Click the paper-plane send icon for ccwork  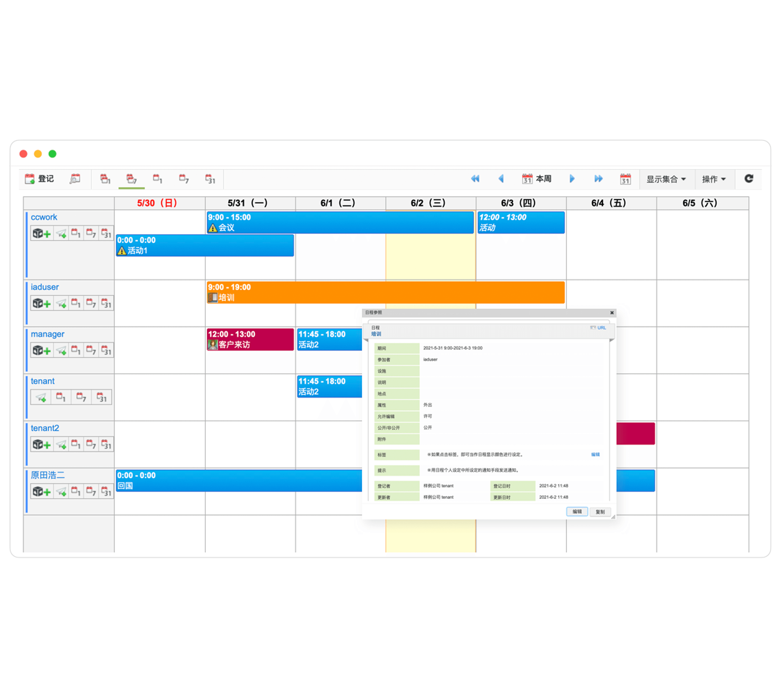[x=61, y=234]
